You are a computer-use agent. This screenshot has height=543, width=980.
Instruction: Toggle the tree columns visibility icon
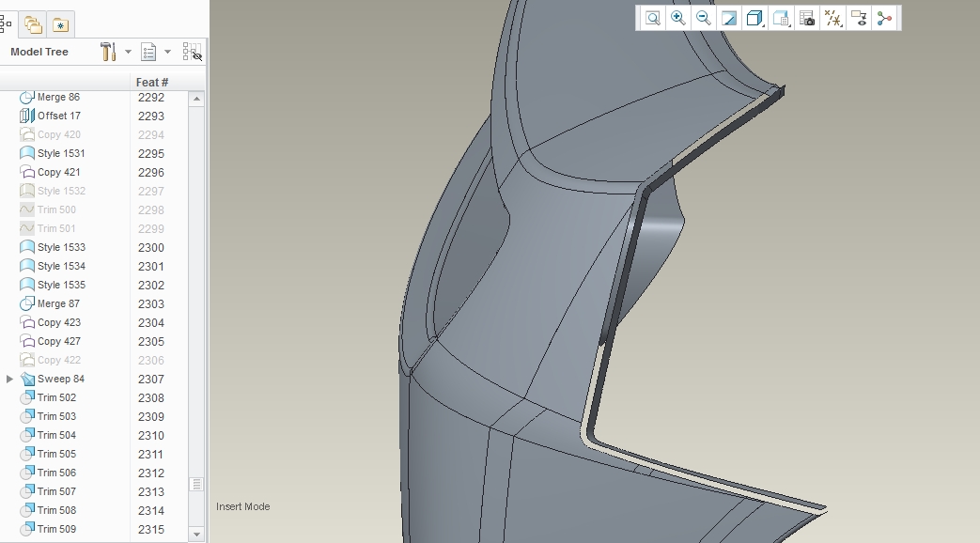[192, 52]
